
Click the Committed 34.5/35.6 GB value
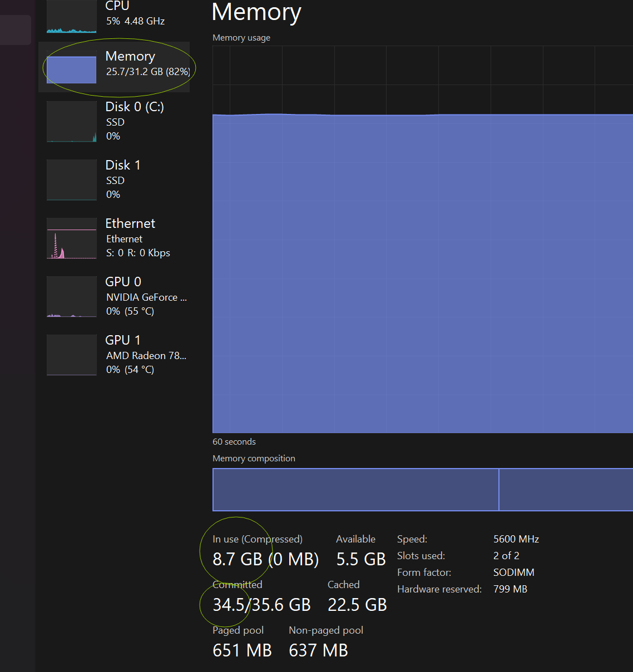click(261, 605)
